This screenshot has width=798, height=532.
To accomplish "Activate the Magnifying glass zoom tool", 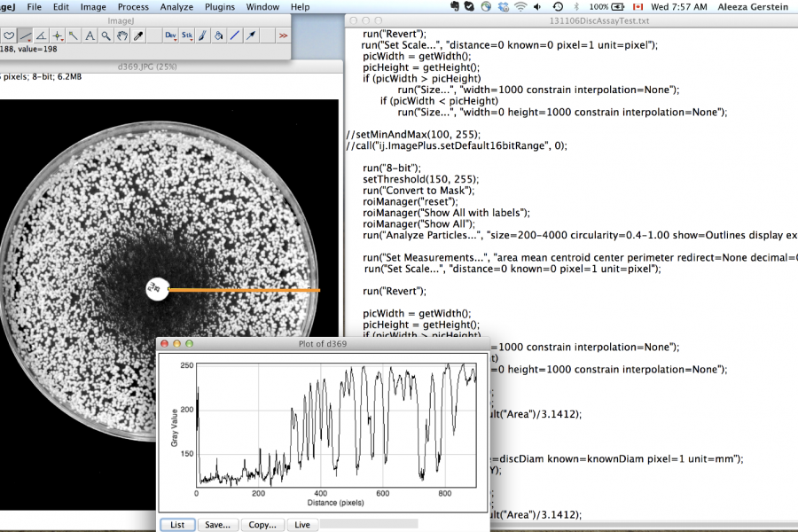I will (106, 35).
